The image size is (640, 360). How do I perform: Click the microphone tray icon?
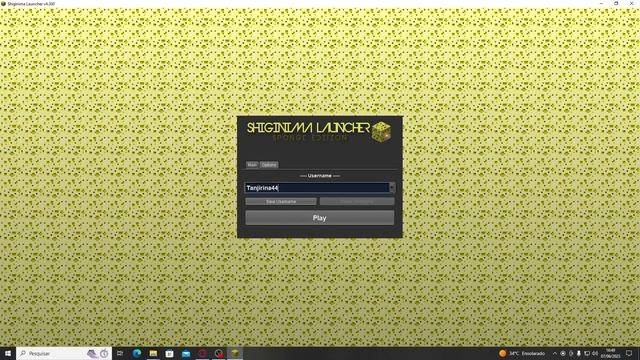[x=579, y=353]
